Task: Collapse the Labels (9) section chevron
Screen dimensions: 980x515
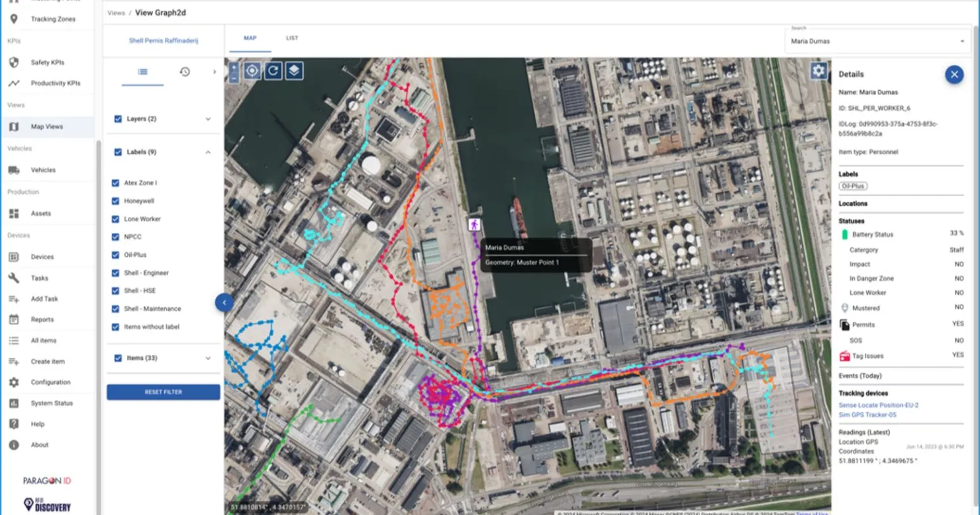Action: (x=208, y=152)
